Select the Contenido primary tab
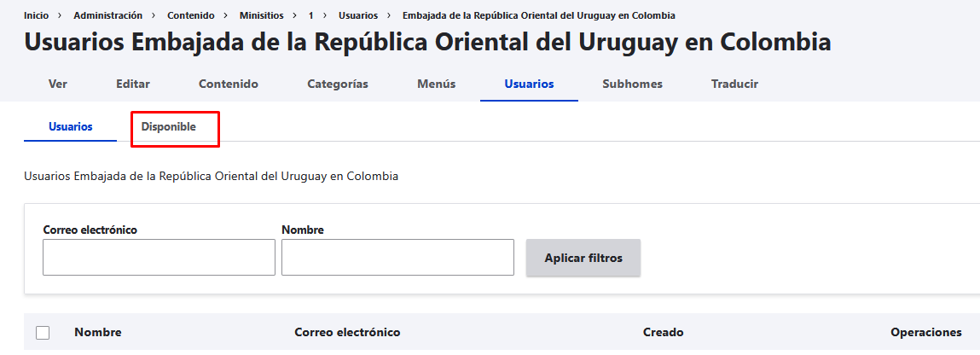 click(x=229, y=84)
